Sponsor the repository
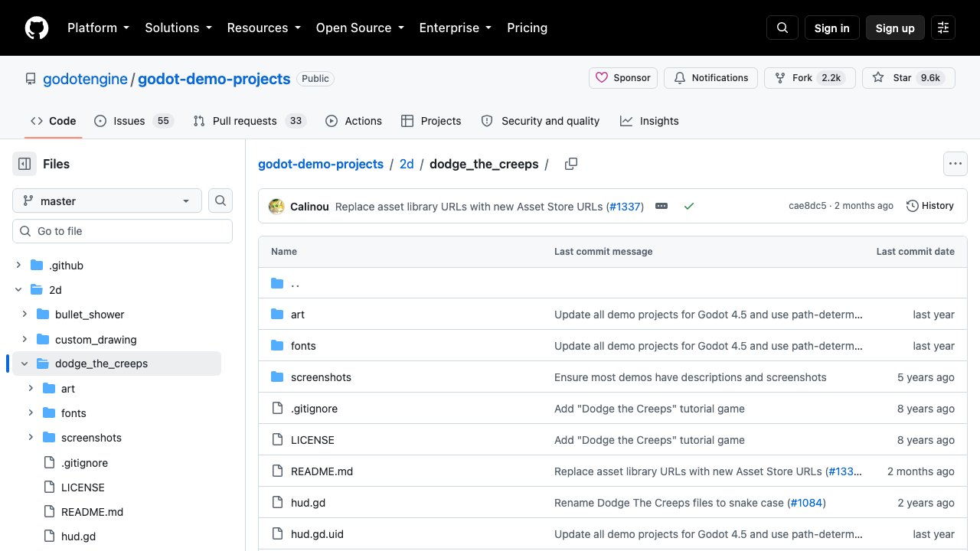 coord(623,78)
